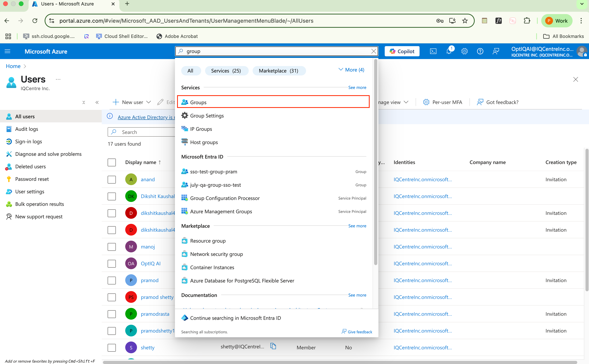Open the Manage view dropdown
The height and width of the screenshot is (364, 589).
(393, 102)
